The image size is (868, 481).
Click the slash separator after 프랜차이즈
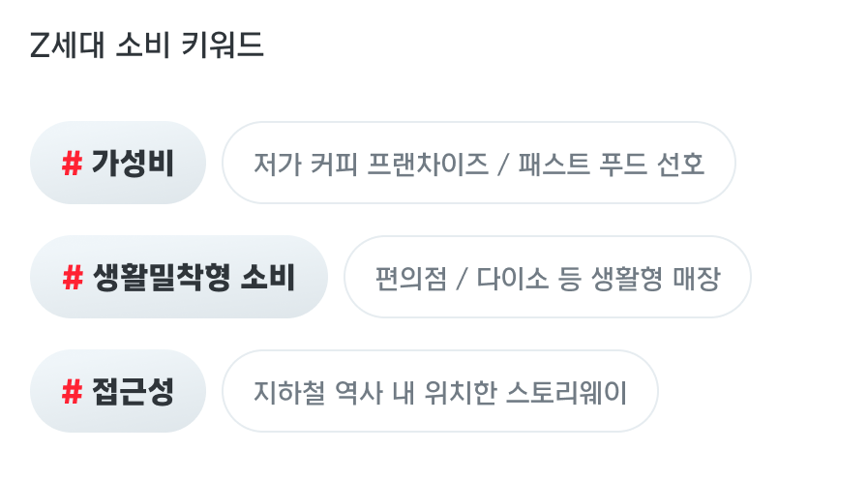[x=503, y=164]
